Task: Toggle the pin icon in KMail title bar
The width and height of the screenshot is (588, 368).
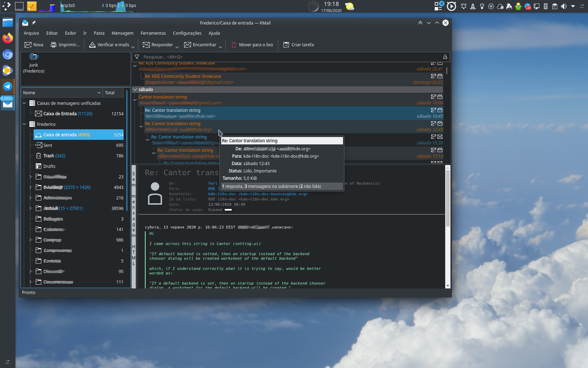Action: (34, 23)
